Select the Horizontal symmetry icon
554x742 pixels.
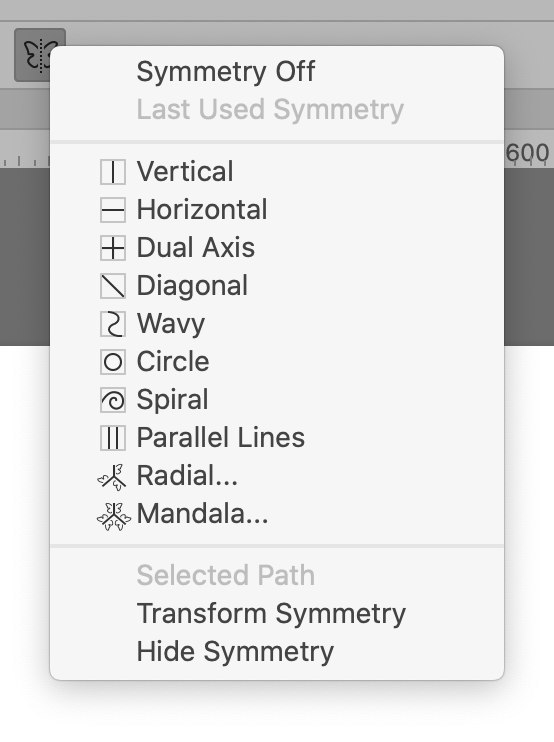113,210
